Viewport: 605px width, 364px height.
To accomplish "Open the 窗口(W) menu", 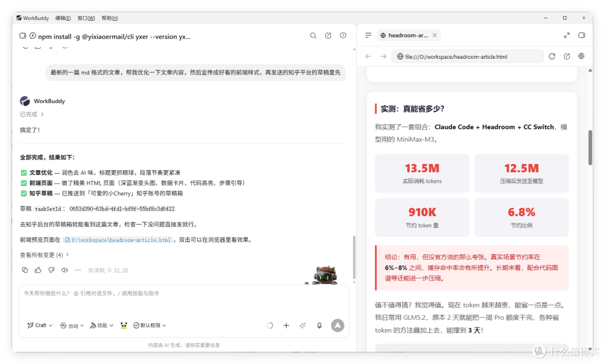I will tap(86, 18).
